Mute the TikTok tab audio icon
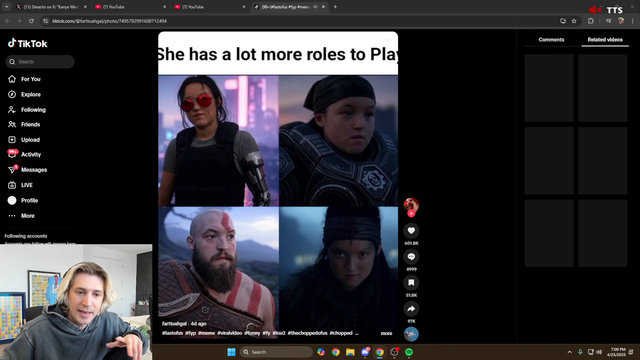The width and height of the screenshot is (640, 360). 316,7
